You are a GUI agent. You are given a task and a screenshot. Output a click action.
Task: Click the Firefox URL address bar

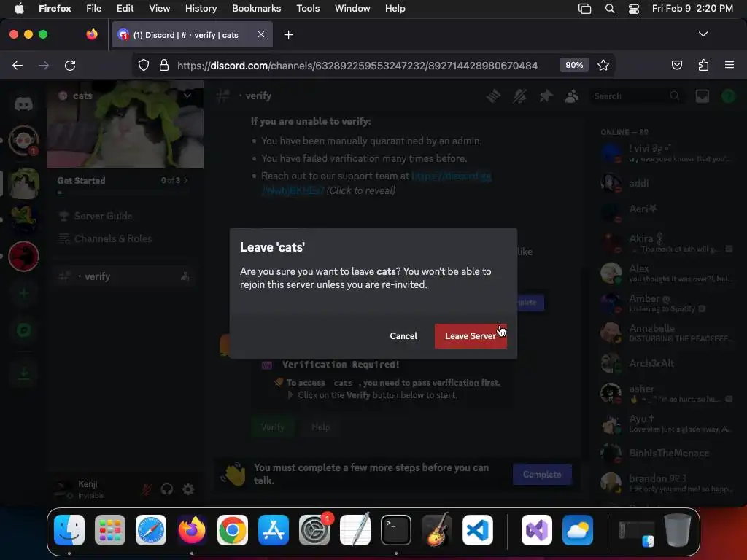click(357, 65)
